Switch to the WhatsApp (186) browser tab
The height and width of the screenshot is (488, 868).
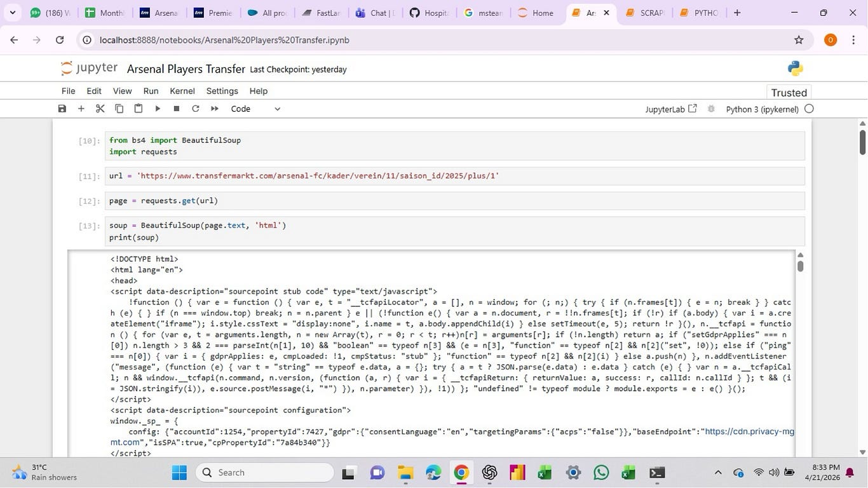(51, 13)
